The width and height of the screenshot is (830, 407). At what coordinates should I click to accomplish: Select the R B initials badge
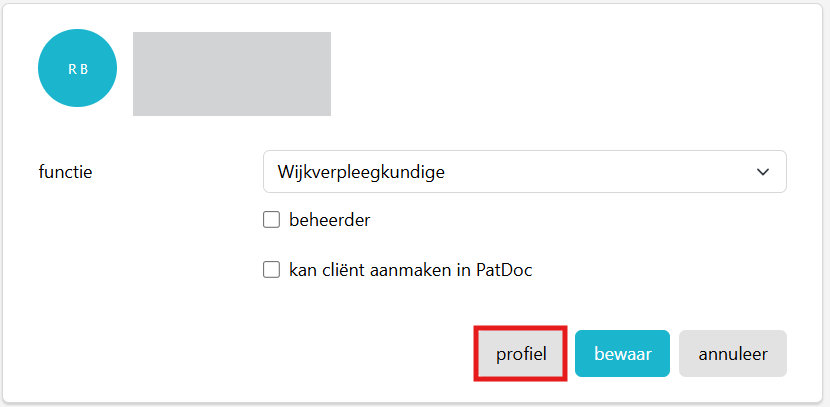coord(77,68)
